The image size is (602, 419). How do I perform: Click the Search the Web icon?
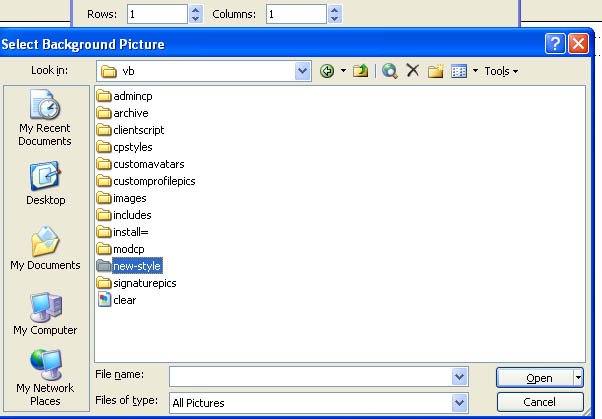[390, 71]
